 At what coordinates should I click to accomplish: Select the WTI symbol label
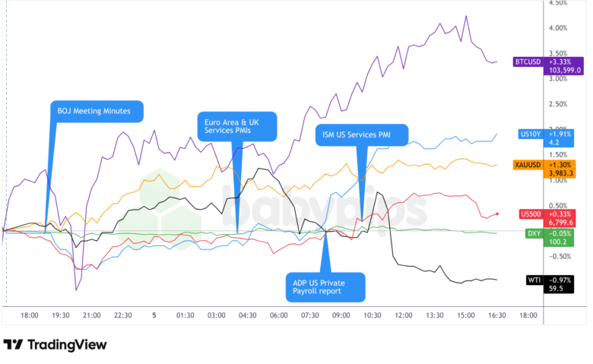534,280
